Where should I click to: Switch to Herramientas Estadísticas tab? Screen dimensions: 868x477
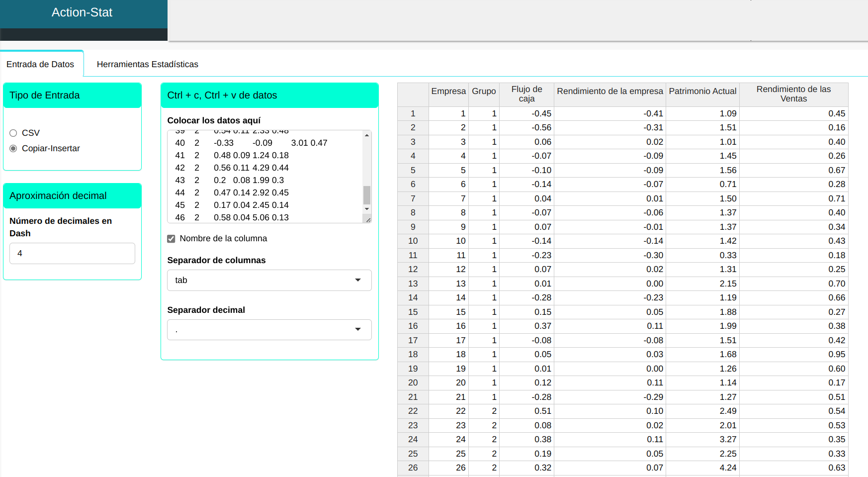click(x=147, y=64)
